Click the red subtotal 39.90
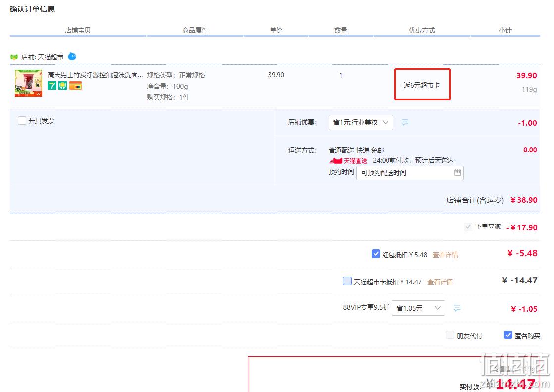The height and width of the screenshot is (392, 554). 526,76
